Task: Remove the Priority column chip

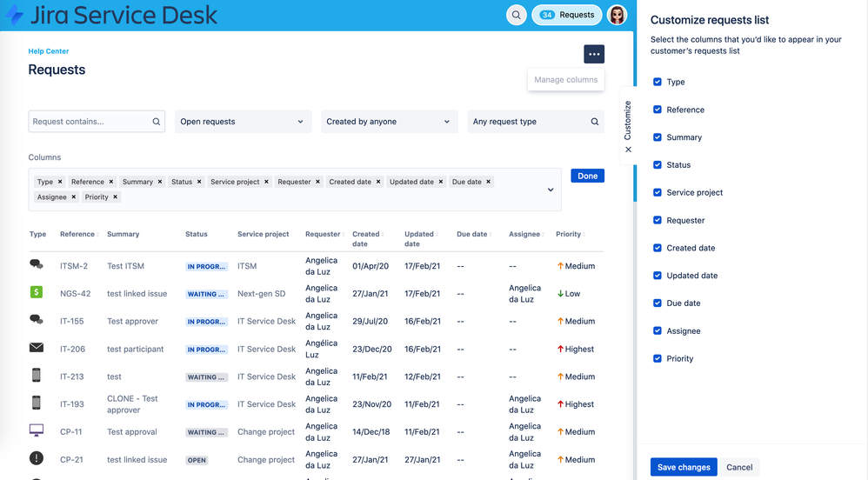Action: pyautogui.click(x=115, y=197)
